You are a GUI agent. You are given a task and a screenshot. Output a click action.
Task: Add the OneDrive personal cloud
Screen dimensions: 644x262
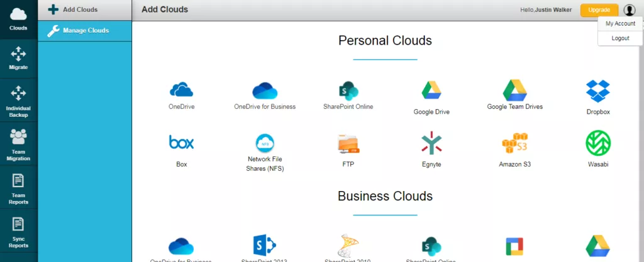click(182, 96)
